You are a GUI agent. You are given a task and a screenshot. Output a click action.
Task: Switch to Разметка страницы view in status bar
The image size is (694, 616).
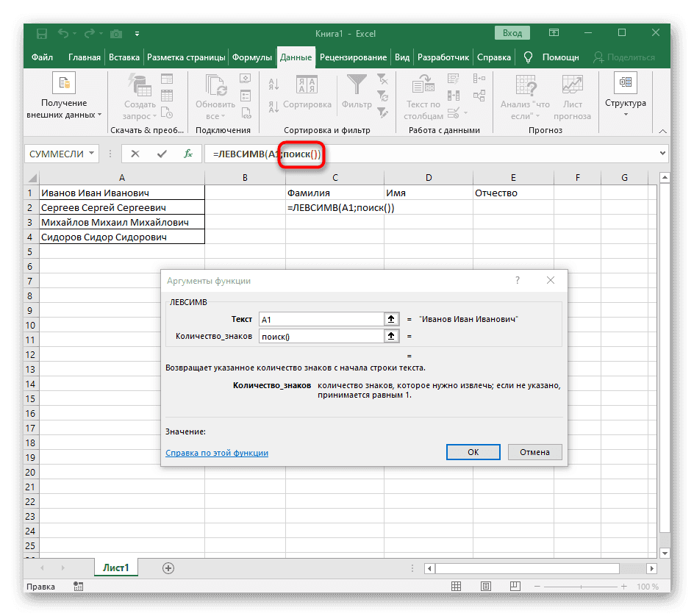(x=485, y=586)
